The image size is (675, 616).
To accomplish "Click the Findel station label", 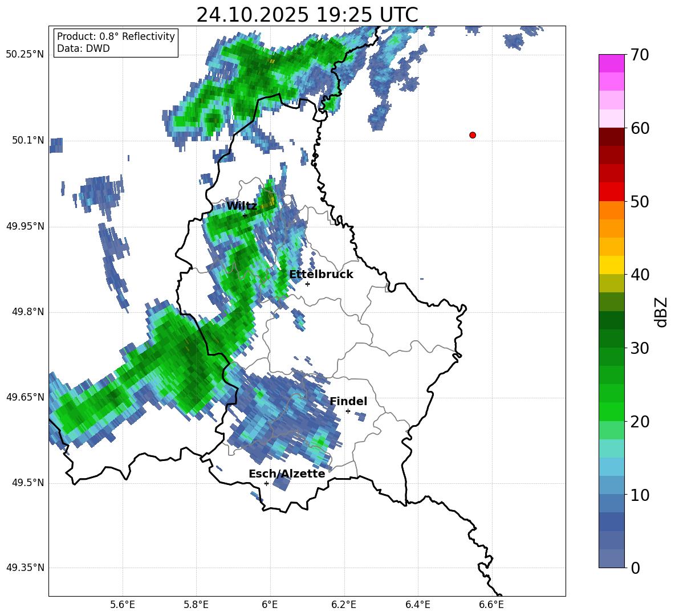I will tap(348, 401).
